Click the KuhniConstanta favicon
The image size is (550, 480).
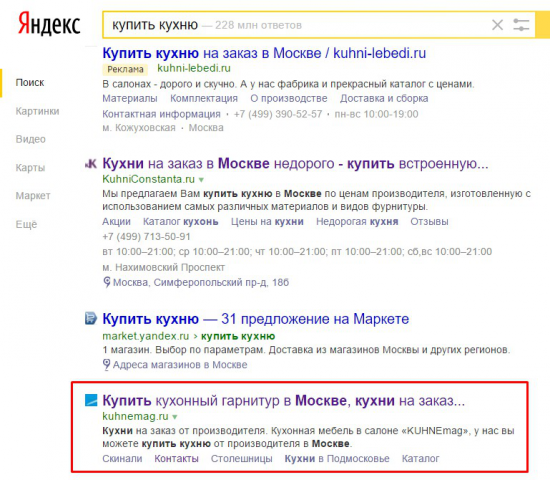[x=91, y=164]
